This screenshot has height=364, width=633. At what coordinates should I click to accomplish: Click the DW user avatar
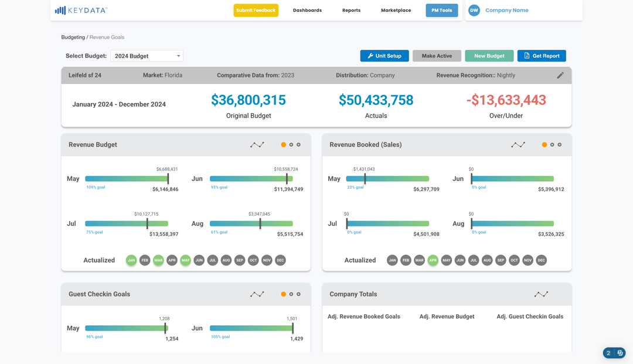click(474, 10)
